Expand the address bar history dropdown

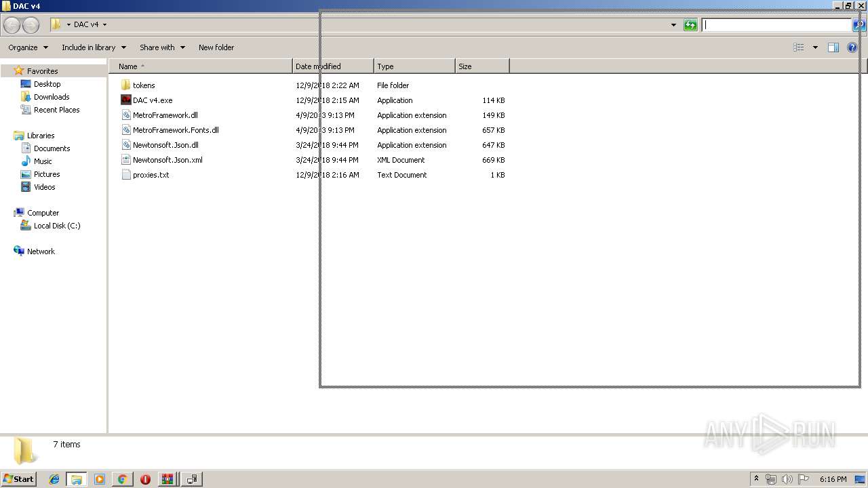coord(673,25)
